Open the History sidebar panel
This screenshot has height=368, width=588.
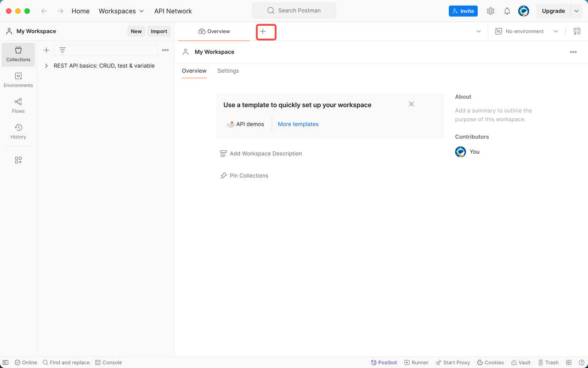pos(18,132)
